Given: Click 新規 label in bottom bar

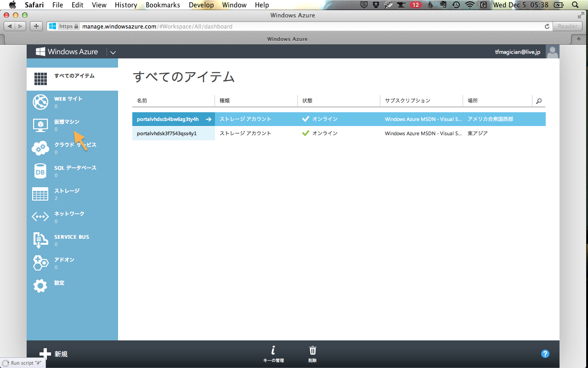Looking at the screenshot, I should tap(61, 354).
